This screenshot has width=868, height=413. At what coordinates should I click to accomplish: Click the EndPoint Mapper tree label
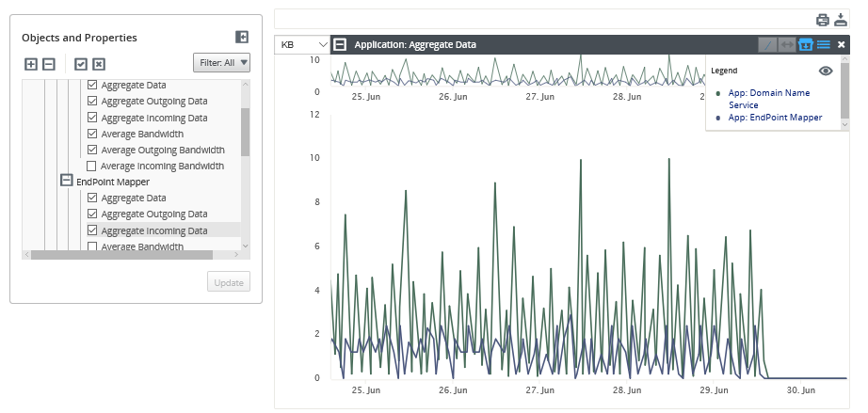(113, 182)
